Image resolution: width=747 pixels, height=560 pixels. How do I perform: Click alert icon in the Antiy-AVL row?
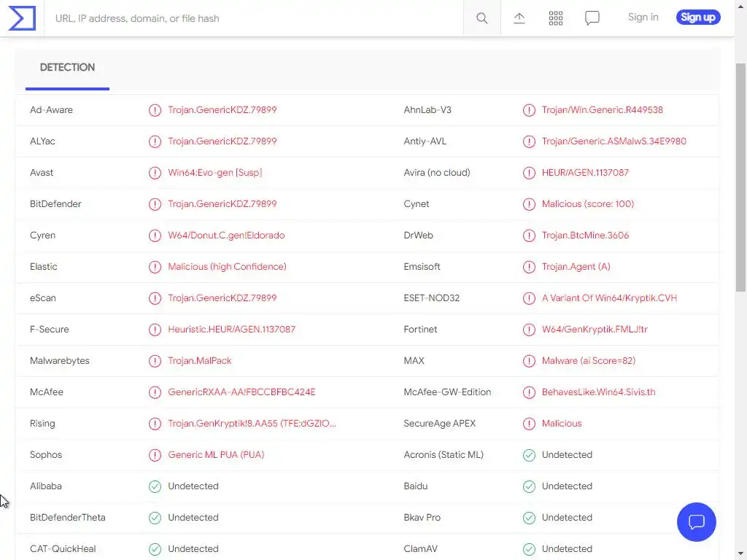[529, 141]
